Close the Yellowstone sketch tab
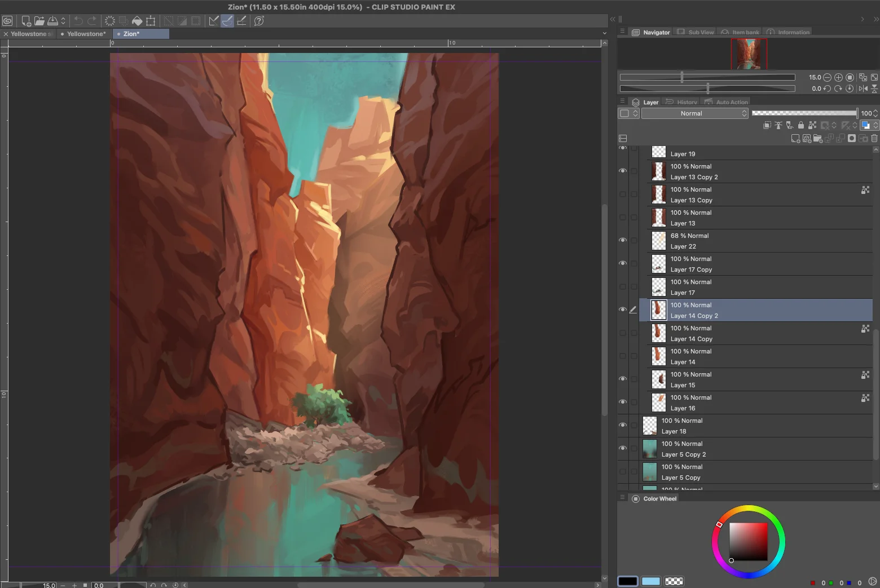This screenshot has width=880, height=588. tap(6, 34)
